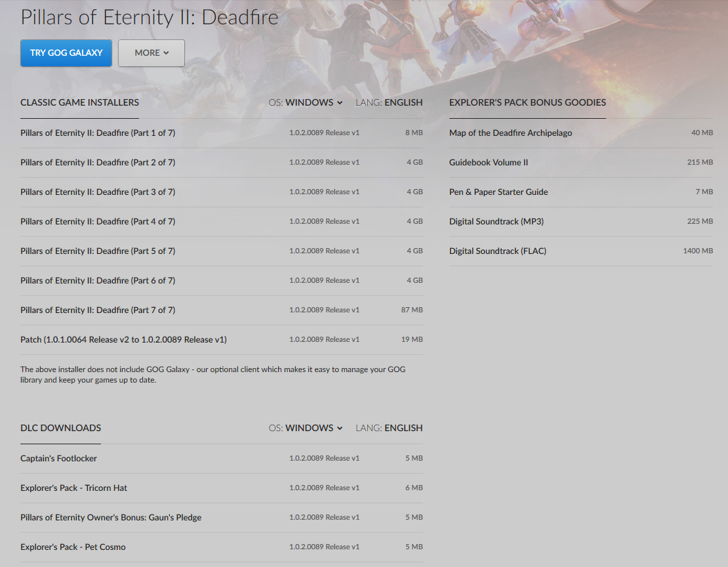The image size is (728, 567).
Task: Select the CLASSIC GAME INSTALLERS heading
Action: click(79, 102)
